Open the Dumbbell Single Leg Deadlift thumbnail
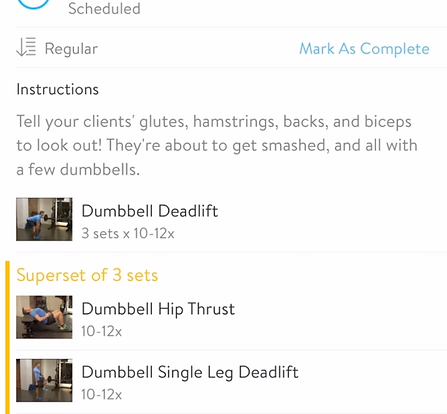 pyautogui.click(x=44, y=380)
